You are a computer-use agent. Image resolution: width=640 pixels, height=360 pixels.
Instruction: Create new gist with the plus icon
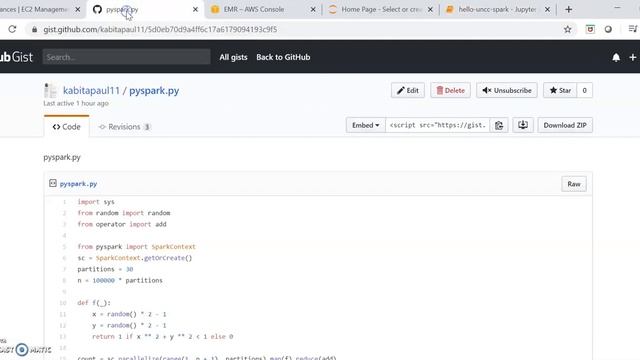[633, 58]
